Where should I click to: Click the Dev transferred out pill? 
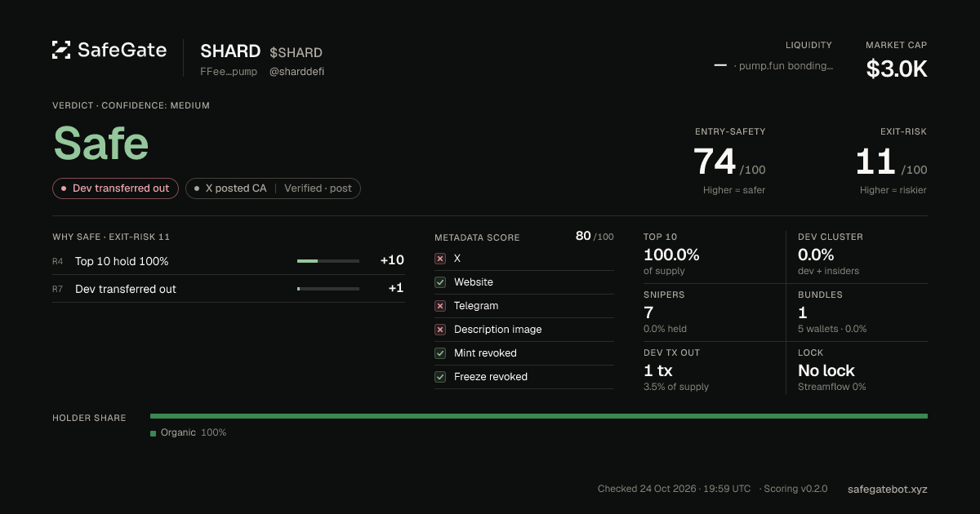tap(115, 188)
